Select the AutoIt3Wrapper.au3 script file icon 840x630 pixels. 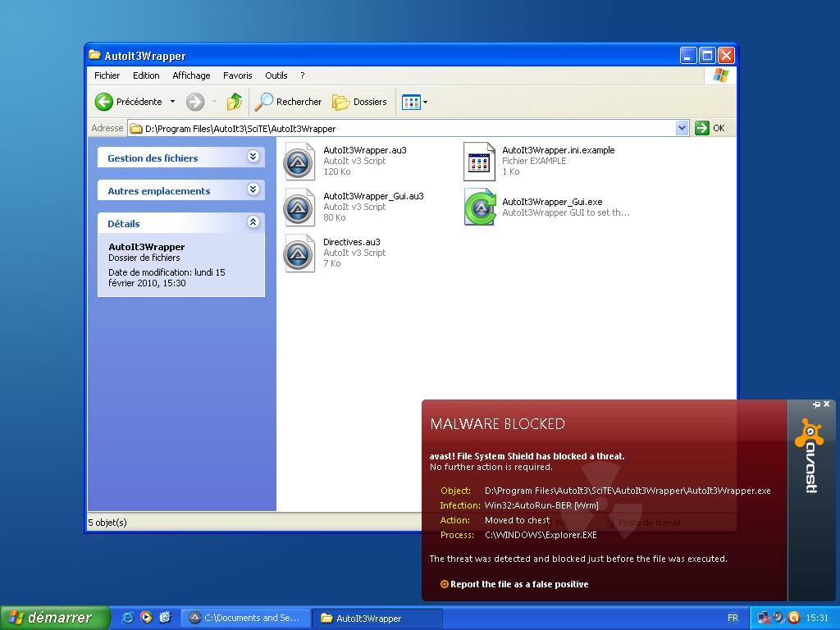coord(299,162)
